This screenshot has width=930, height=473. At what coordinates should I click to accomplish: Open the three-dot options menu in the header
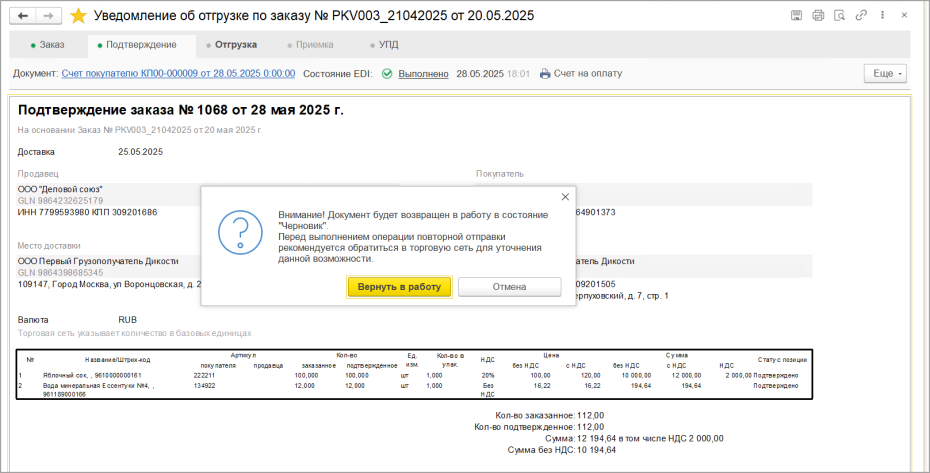[882, 15]
